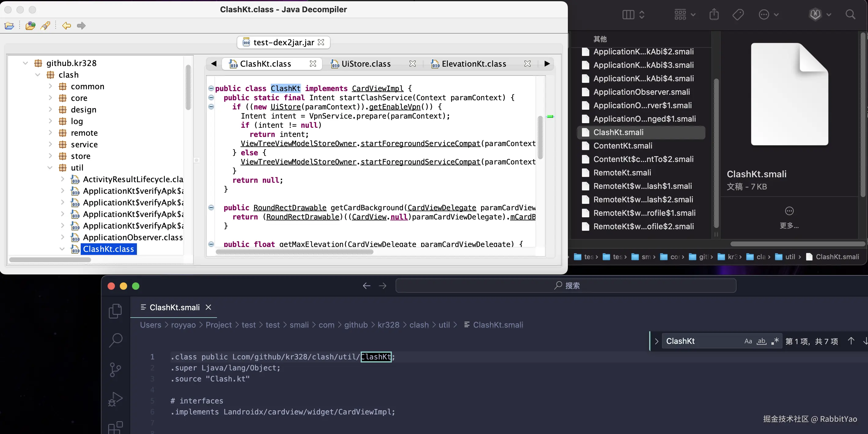Viewport: 868px width, 434px height.
Task: Open Run and Debug sidebar icon
Action: (x=115, y=399)
